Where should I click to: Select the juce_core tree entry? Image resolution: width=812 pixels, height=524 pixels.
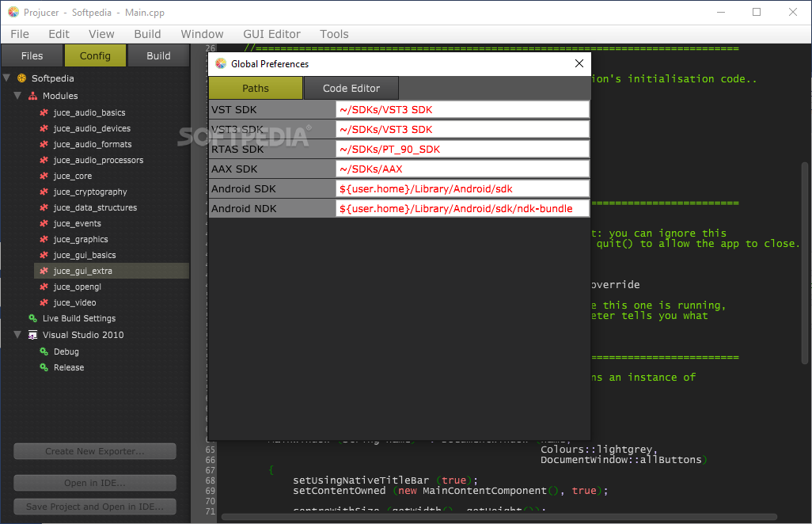click(x=73, y=176)
